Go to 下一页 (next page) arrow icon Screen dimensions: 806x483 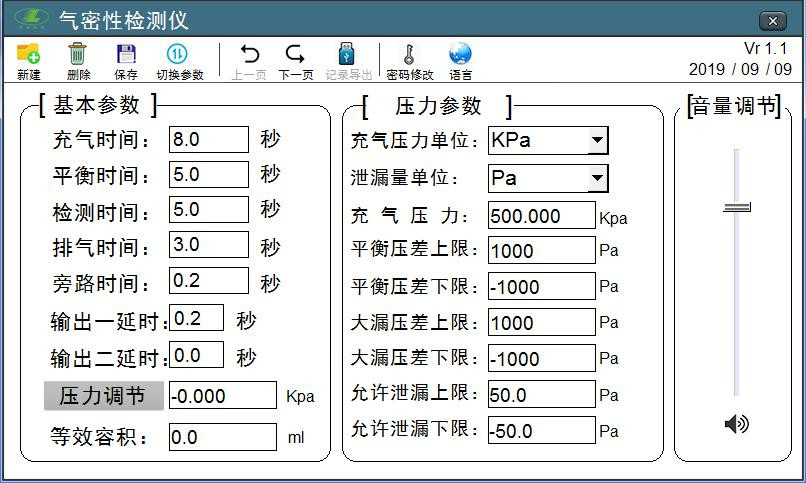pyautogui.click(x=295, y=55)
